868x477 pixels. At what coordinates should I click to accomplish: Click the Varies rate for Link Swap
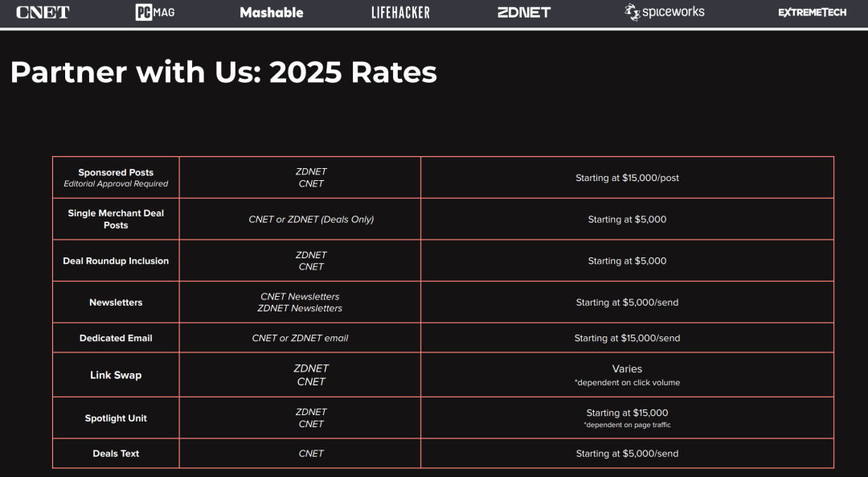[x=627, y=369]
